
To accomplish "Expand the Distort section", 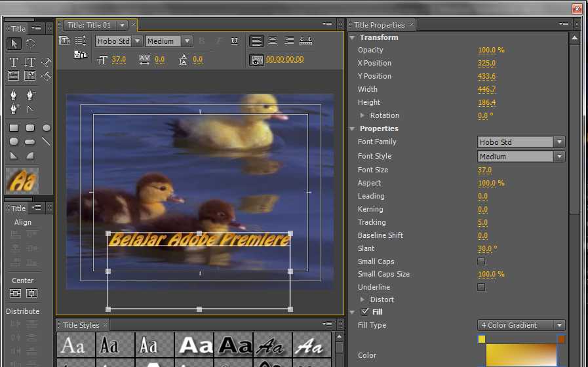I will (363, 299).
